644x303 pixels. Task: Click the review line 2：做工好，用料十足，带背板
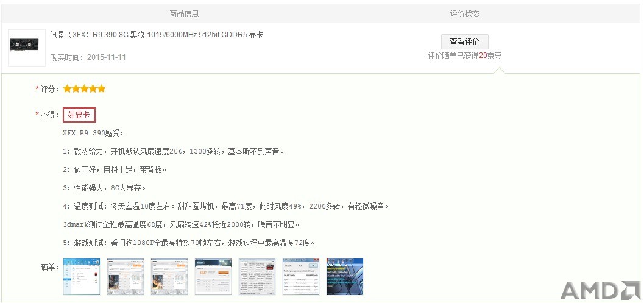tap(115, 170)
